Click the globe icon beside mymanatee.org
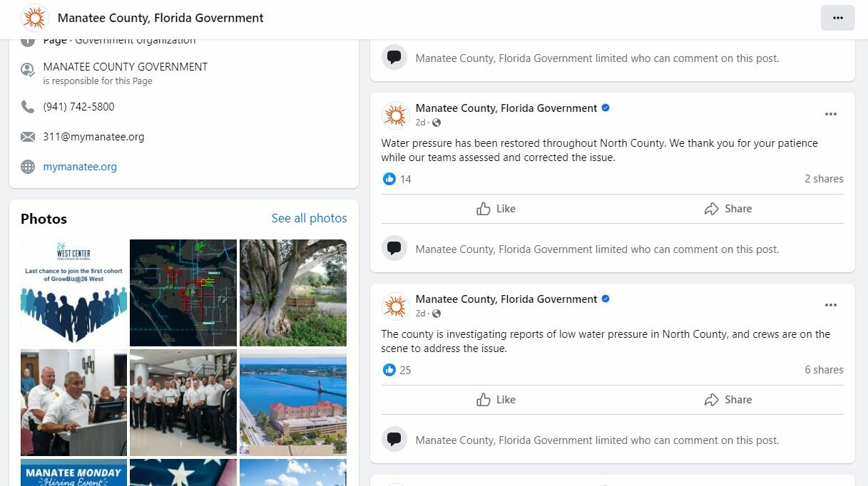Viewport: 868px width, 486px height. coord(28,167)
